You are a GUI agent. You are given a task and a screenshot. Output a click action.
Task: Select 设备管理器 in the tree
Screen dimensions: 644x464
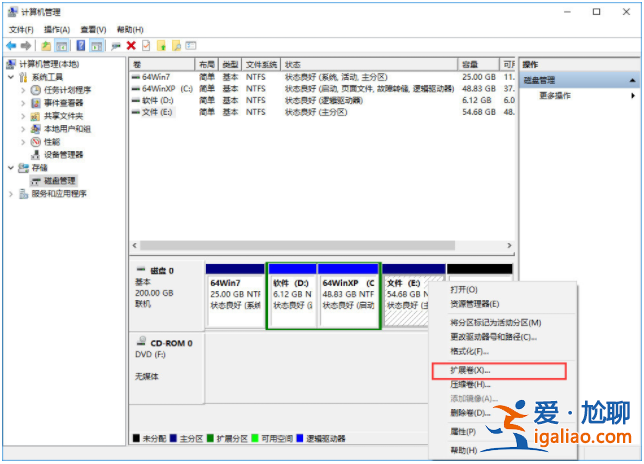[64, 155]
